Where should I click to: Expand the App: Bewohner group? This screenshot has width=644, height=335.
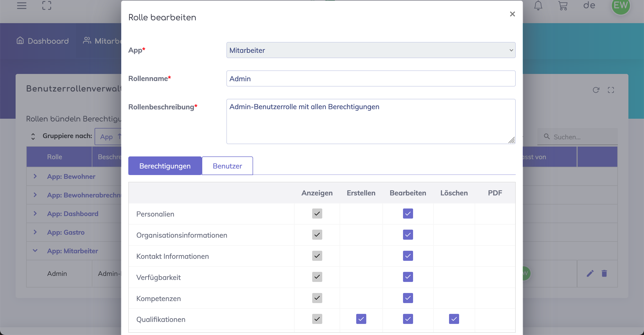coord(35,176)
